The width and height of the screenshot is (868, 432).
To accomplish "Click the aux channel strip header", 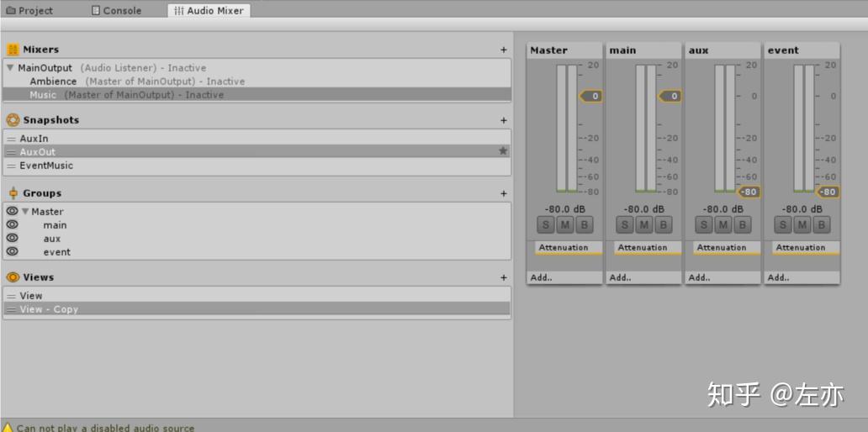I will pos(723,50).
